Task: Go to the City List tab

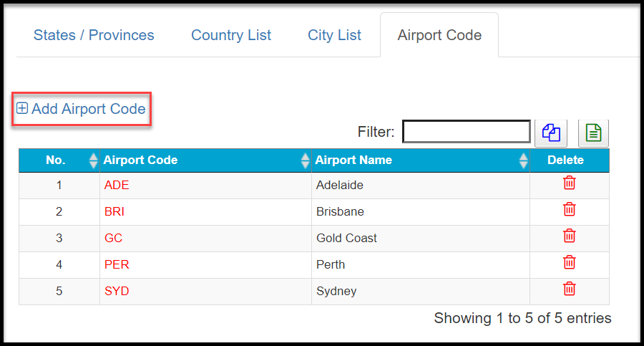Action: pos(334,35)
